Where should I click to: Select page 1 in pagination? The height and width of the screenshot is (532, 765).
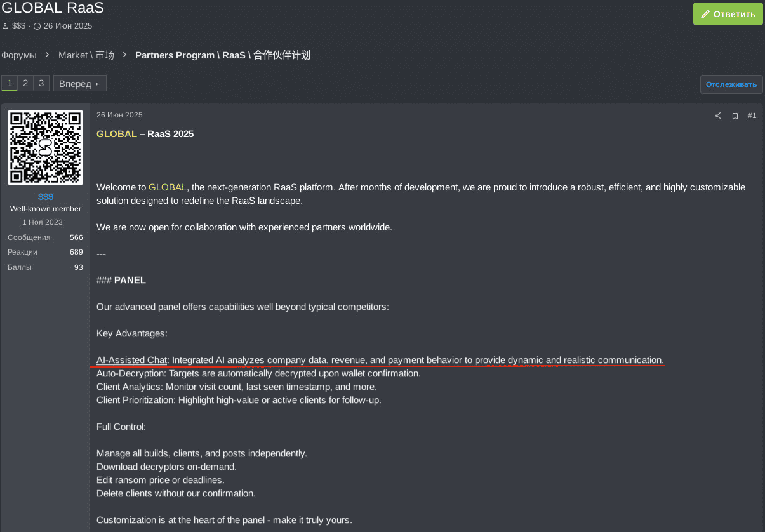[10, 83]
